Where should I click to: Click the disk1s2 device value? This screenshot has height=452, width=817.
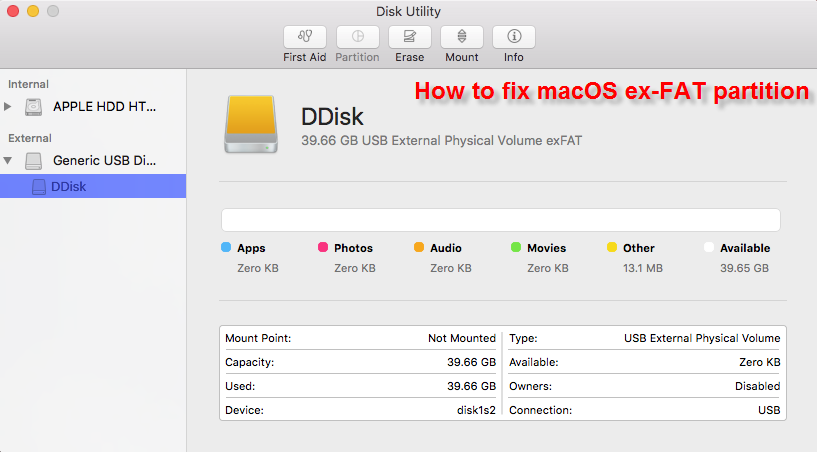tap(476, 410)
